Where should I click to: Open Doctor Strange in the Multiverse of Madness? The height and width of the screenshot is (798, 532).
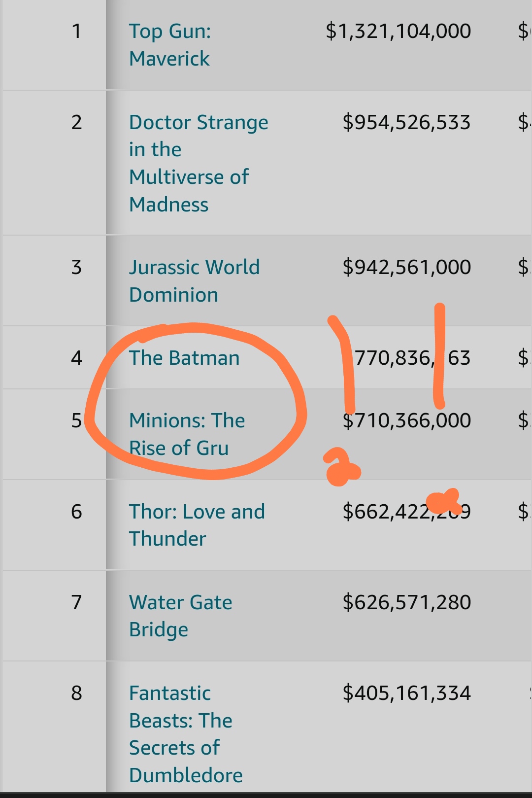click(x=198, y=163)
